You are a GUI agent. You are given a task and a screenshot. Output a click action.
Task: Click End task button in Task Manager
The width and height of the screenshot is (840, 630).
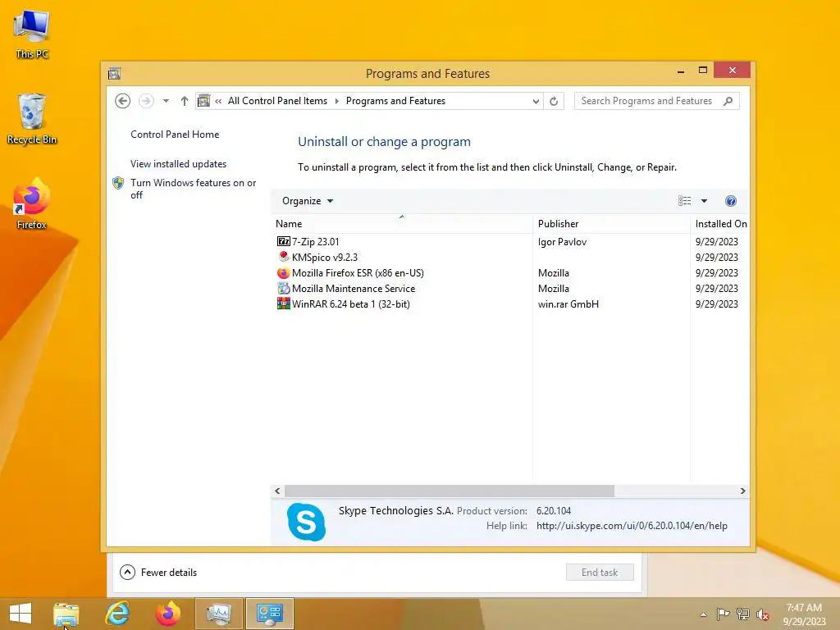click(x=600, y=572)
